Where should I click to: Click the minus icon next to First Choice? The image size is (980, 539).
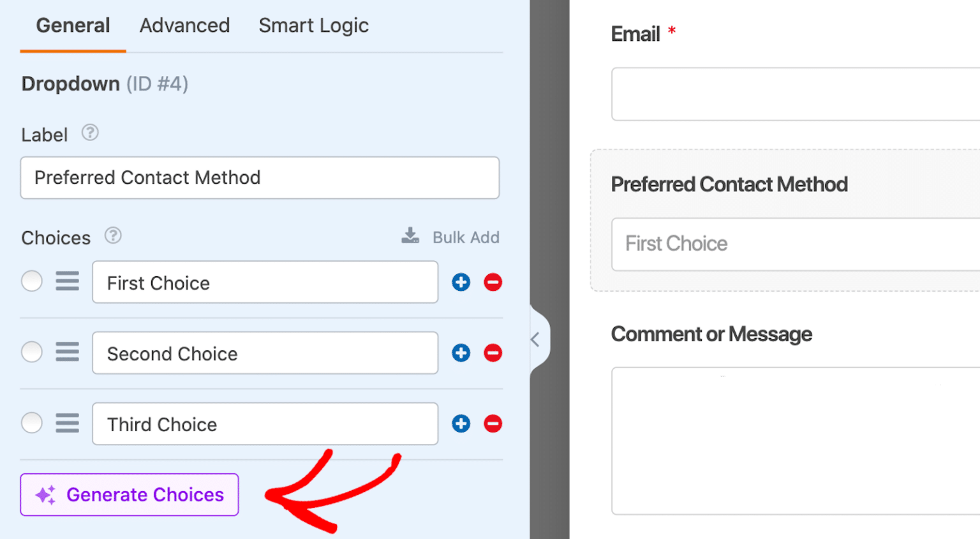coord(493,282)
